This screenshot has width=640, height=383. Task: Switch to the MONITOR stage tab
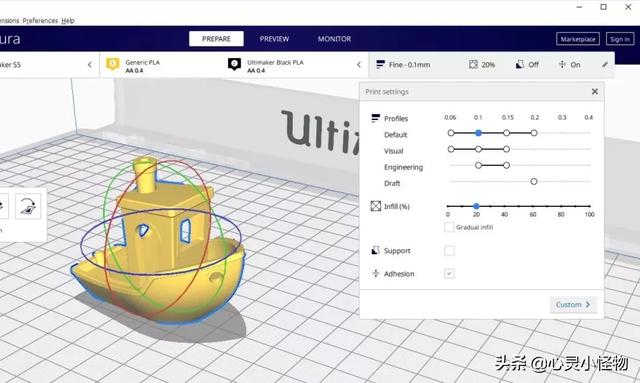coord(334,39)
